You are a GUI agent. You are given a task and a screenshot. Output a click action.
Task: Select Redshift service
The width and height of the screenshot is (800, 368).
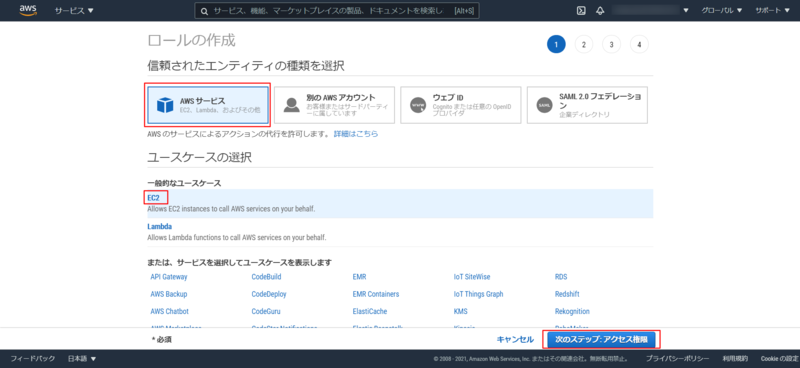coord(567,294)
